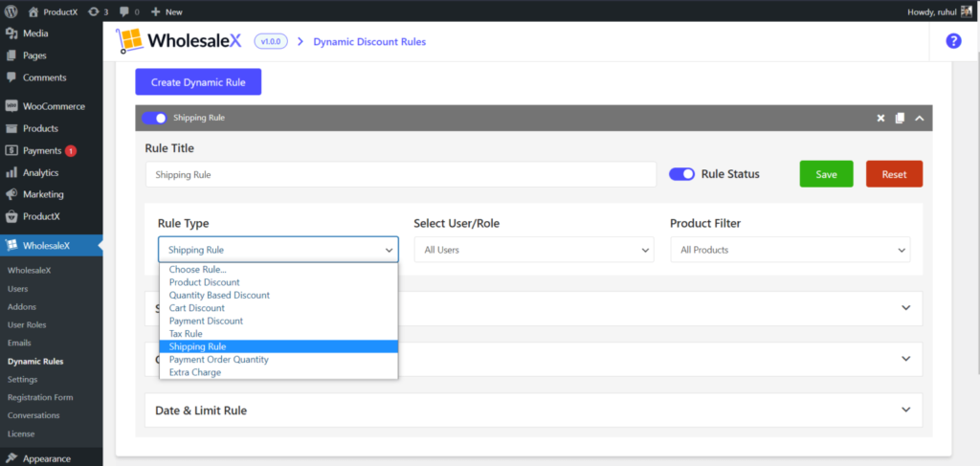This screenshot has width=980, height=466.
Task: Select Shipping Rule option in list
Action: coord(278,346)
